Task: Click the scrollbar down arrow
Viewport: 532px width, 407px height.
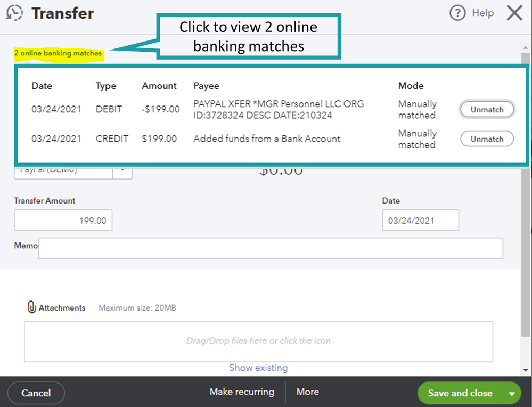Action: click(526, 370)
